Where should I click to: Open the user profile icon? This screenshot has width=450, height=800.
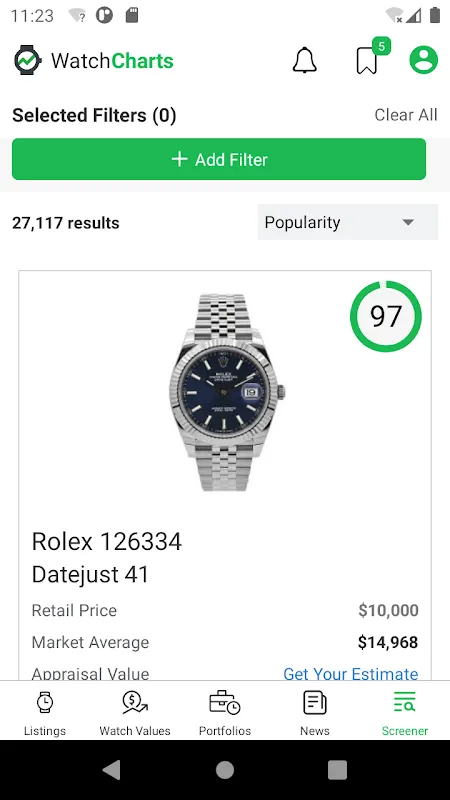pos(423,60)
